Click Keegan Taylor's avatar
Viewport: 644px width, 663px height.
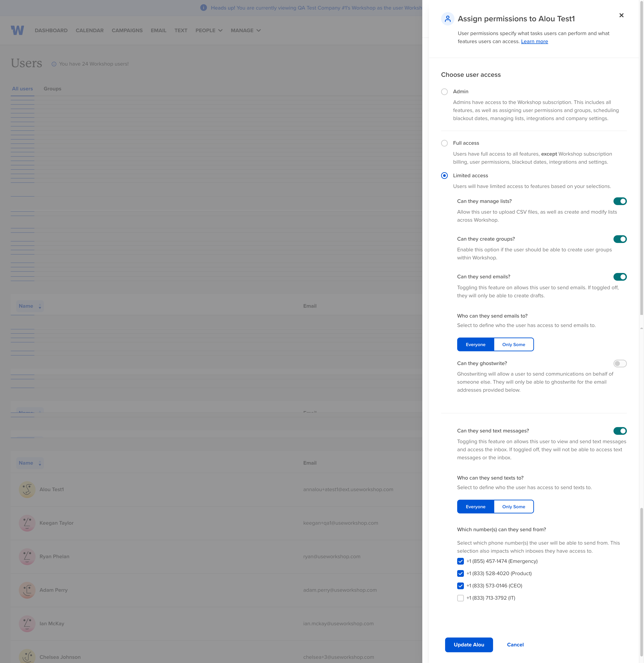click(x=27, y=523)
